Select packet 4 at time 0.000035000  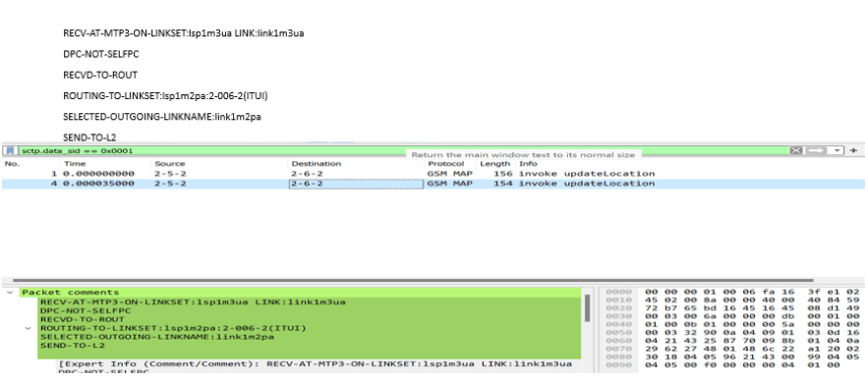tap(433, 184)
